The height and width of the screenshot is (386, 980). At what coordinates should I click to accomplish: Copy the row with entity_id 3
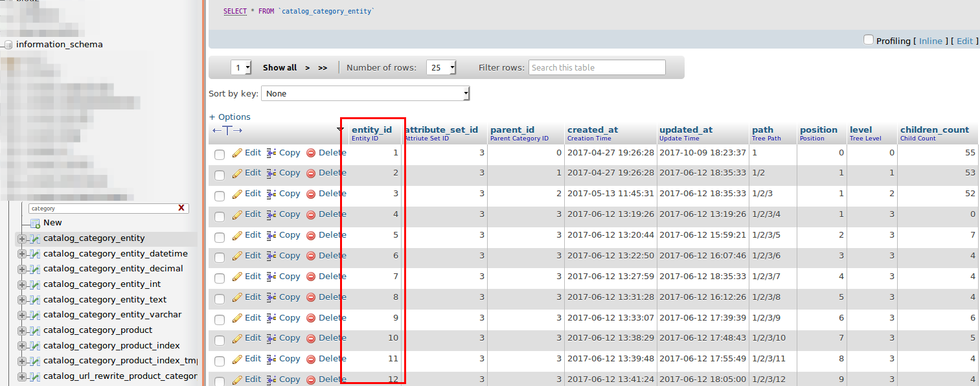point(290,193)
